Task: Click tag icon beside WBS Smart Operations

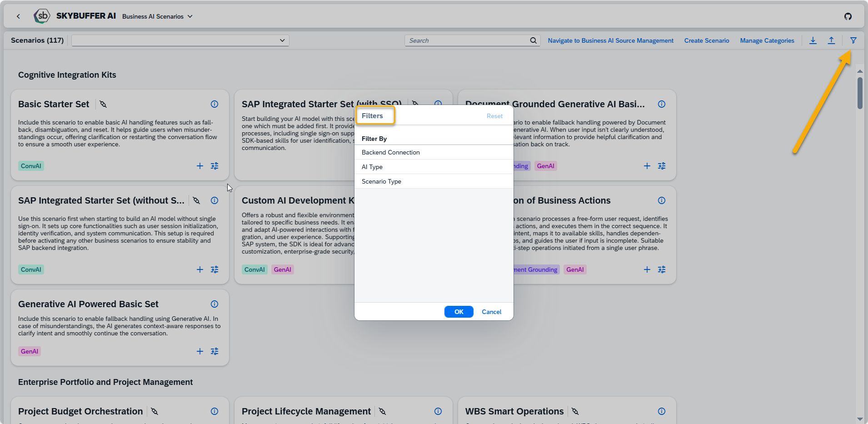Action: (x=575, y=411)
